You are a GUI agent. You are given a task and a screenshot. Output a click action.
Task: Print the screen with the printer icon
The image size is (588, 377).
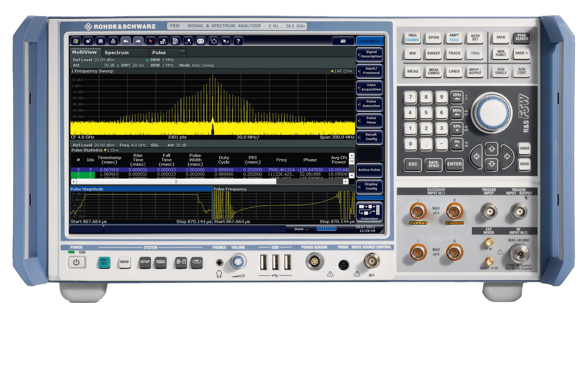pos(113,41)
